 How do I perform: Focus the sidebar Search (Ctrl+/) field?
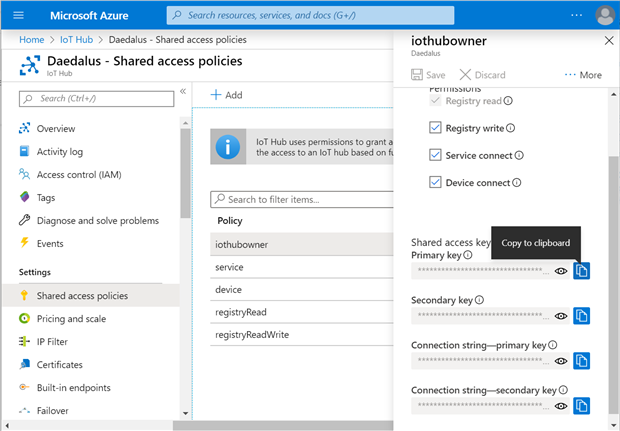96,98
